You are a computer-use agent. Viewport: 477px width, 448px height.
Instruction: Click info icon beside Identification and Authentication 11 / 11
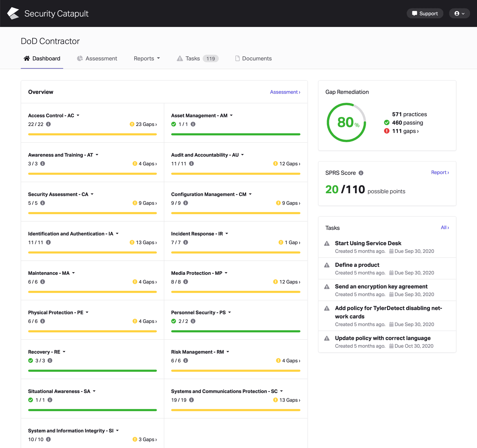coord(48,242)
